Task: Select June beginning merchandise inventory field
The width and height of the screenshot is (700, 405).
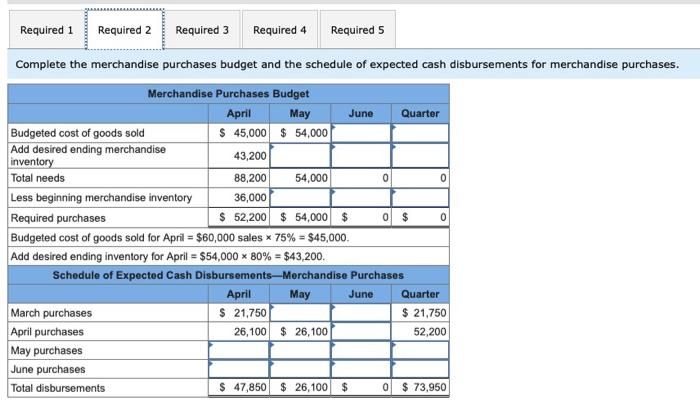Action: tap(361, 197)
